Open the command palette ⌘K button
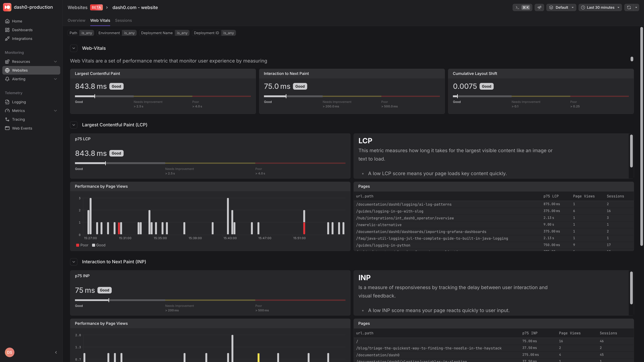The height and width of the screenshot is (362, 644). pyautogui.click(x=522, y=8)
